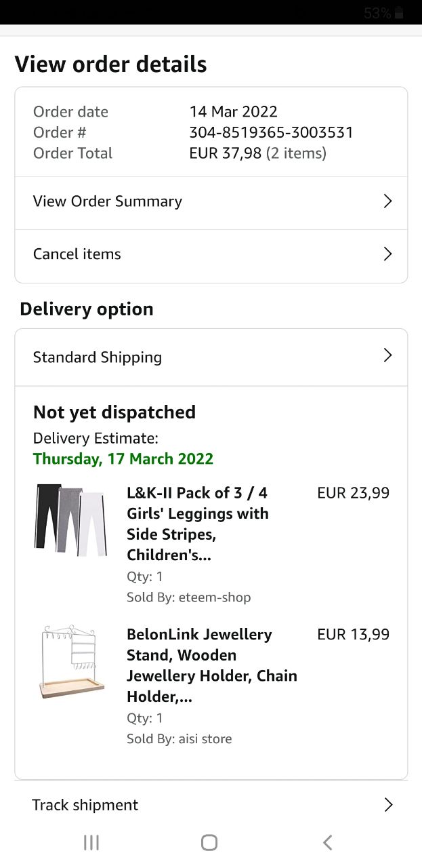Tap jewellery stand product image
The width and height of the screenshot is (422, 868).
pos(70,662)
